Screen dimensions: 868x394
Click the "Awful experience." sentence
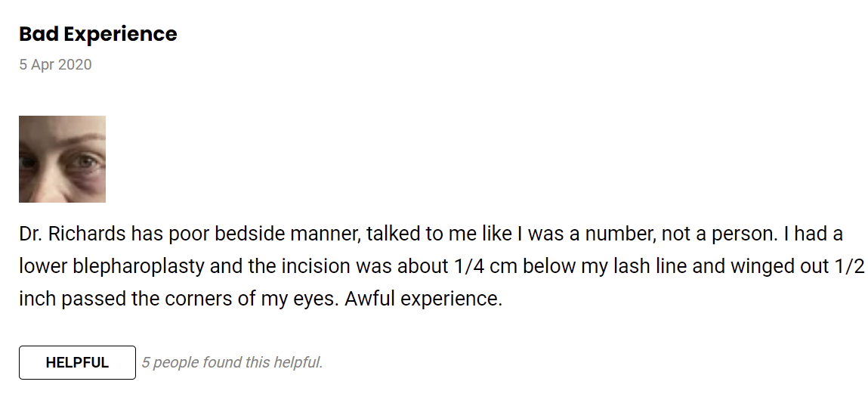click(x=424, y=299)
